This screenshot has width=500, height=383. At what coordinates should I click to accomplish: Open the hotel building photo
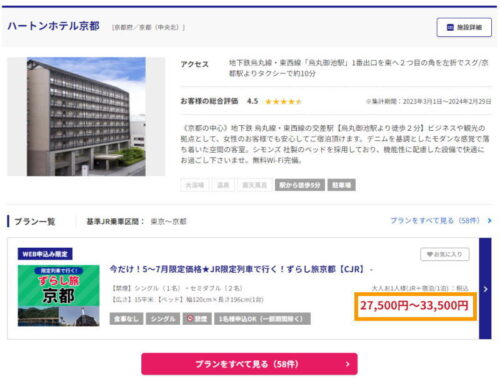[x=86, y=116]
